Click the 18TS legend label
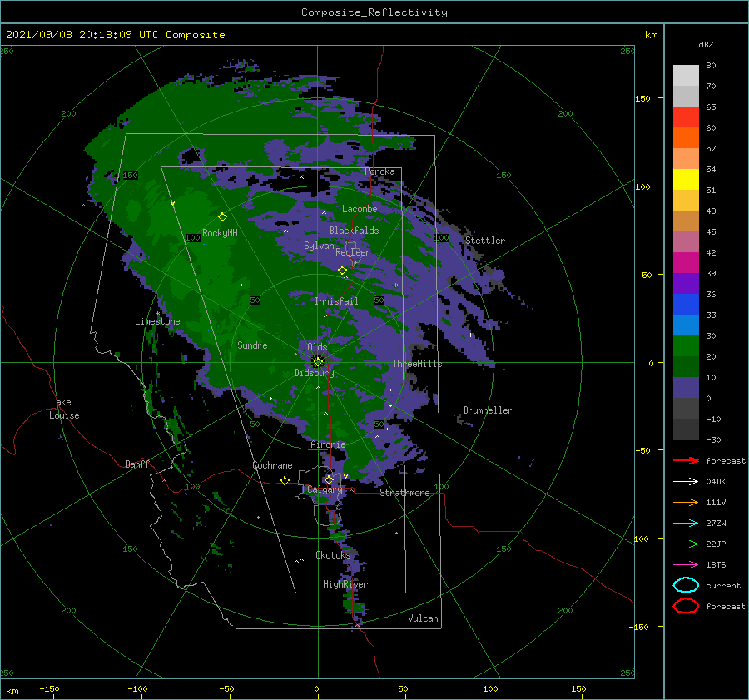 click(x=716, y=565)
